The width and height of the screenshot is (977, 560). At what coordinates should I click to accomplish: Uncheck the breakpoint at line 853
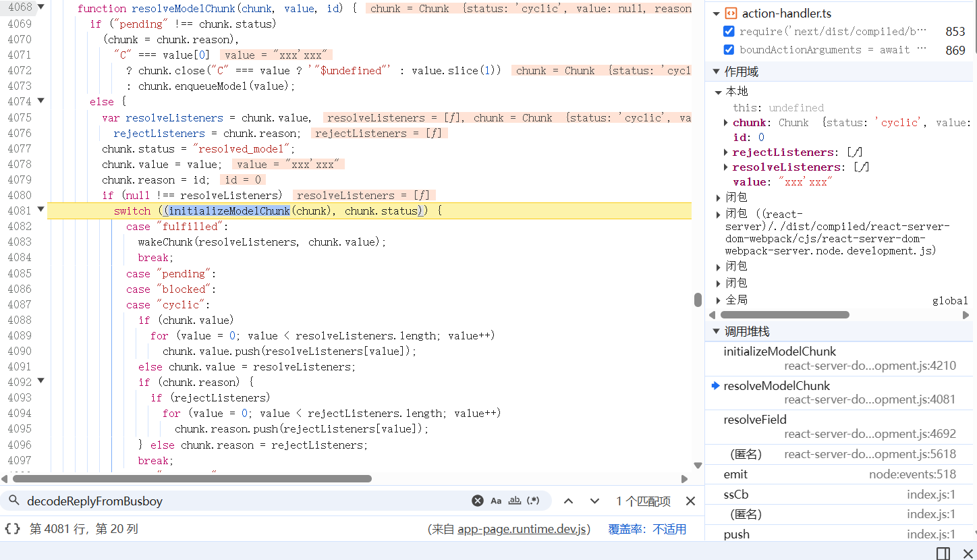click(729, 32)
